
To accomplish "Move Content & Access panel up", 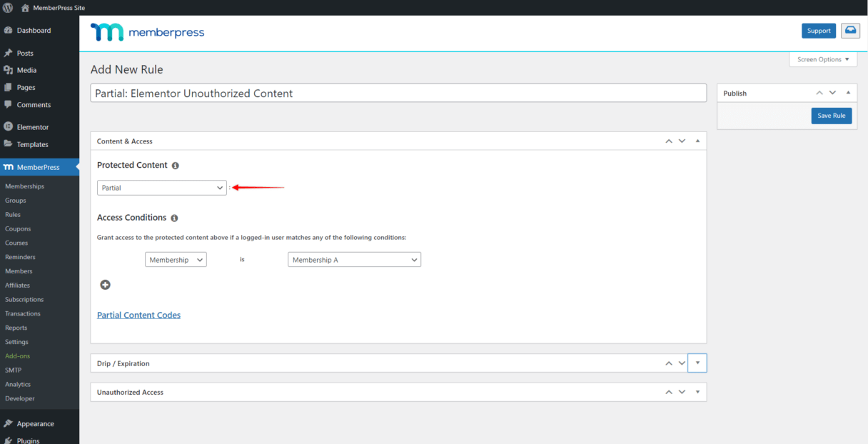I will [x=669, y=141].
